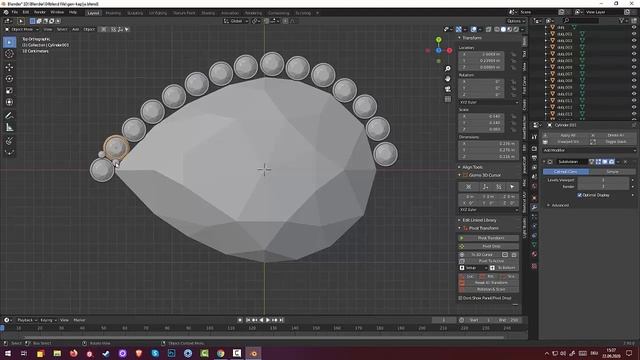This screenshot has width=640, height=360.
Task: Click Toggle Stack button
Action: coord(613,142)
